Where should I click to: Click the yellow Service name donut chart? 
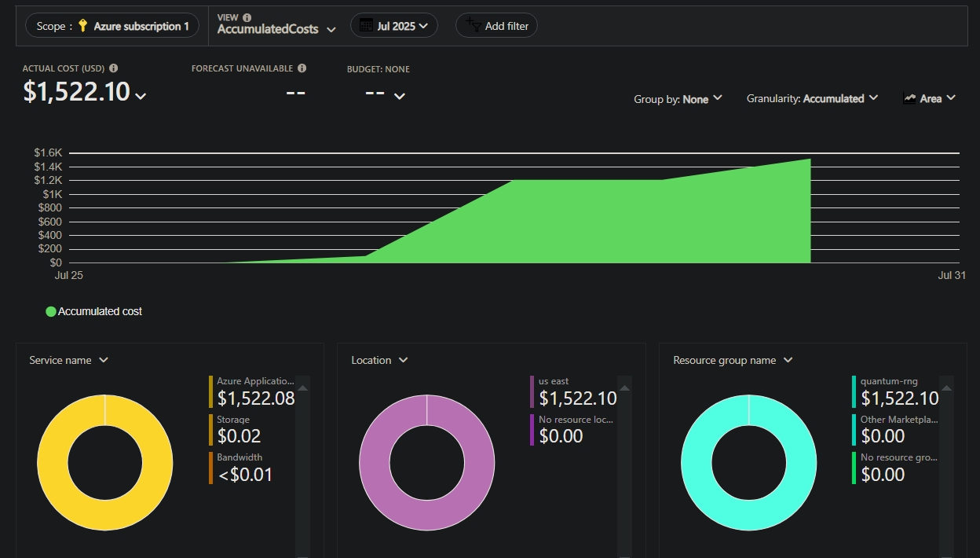[x=104, y=462]
